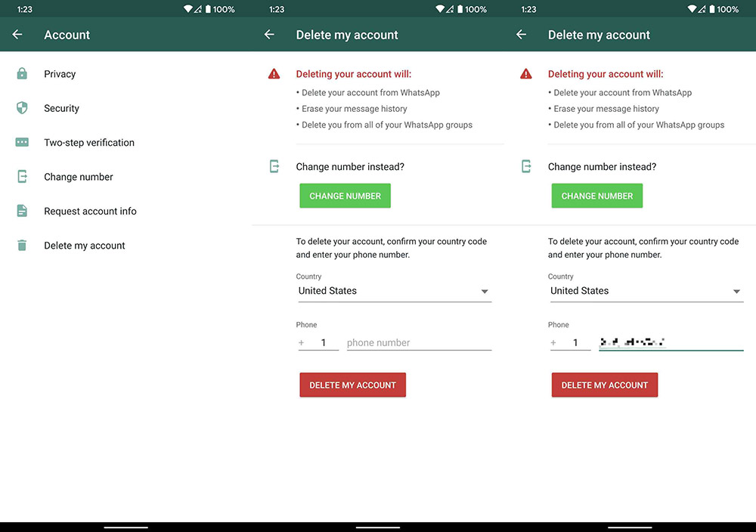Tap the back arrow on the Account screen
Viewport: 756px width, 532px height.
click(x=17, y=35)
